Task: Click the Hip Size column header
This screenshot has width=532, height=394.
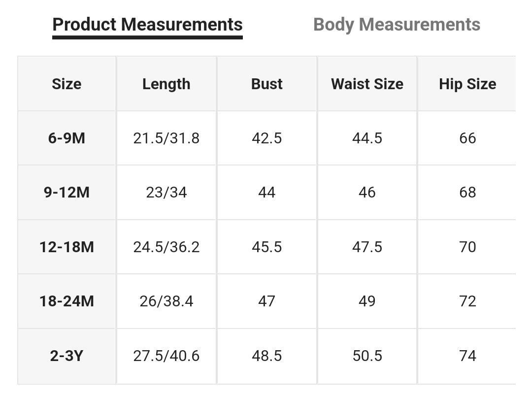Action: [467, 84]
